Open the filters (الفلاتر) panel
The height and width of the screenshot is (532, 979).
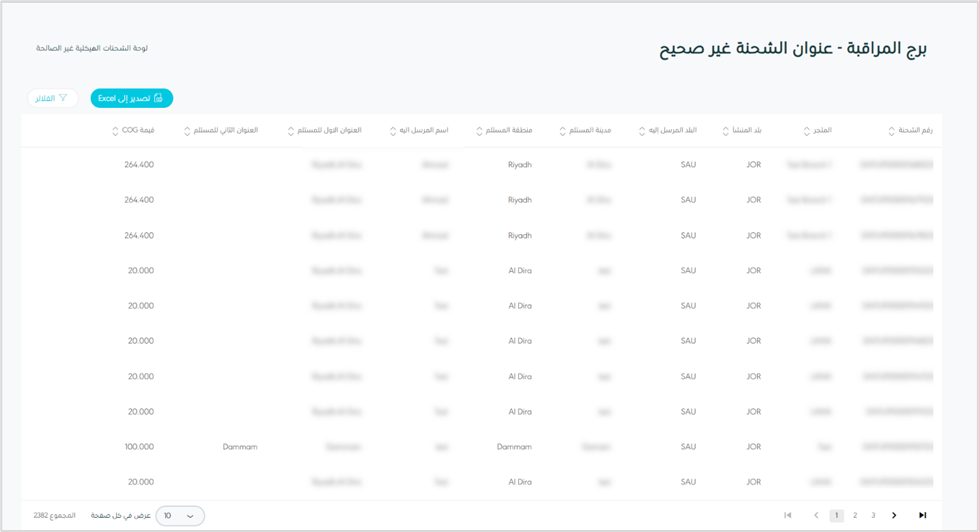52,98
